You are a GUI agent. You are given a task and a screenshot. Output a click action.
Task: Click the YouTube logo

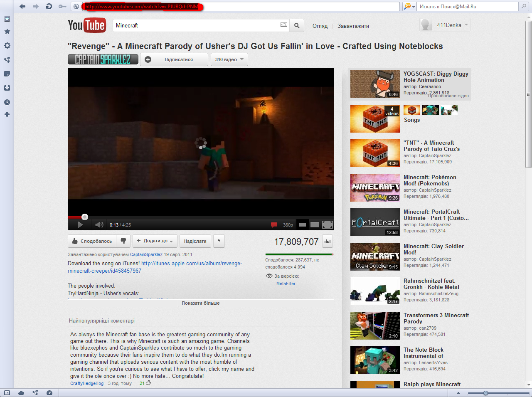(x=87, y=25)
